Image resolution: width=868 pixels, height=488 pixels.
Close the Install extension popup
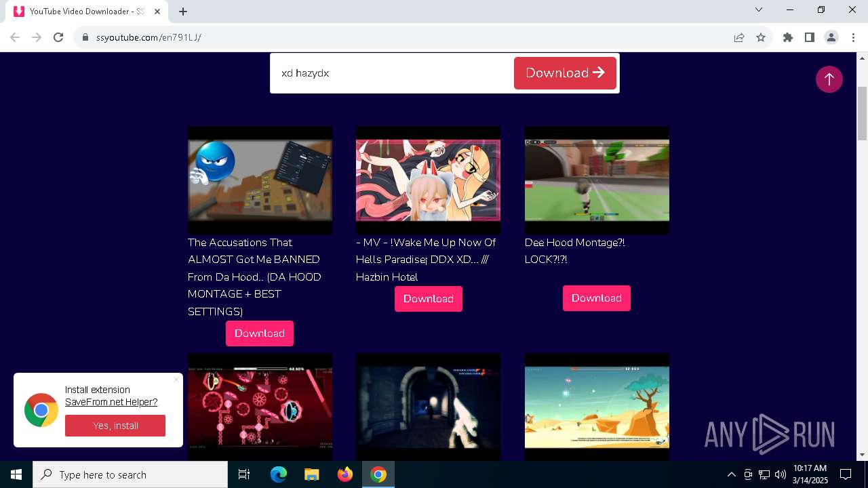tap(176, 380)
